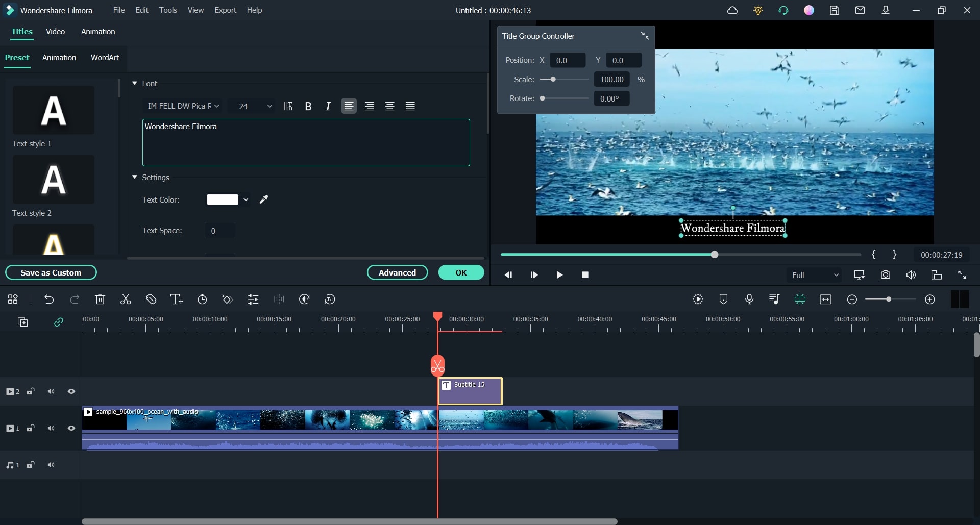This screenshot has height=525, width=980.
Task: Click the undo arrow in timeline toolbar
Action: pyautogui.click(x=49, y=299)
